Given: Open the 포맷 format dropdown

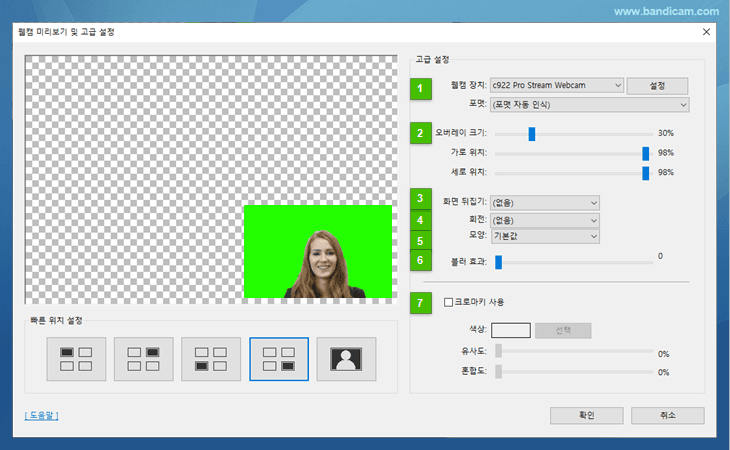Looking at the screenshot, I should point(589,105).
